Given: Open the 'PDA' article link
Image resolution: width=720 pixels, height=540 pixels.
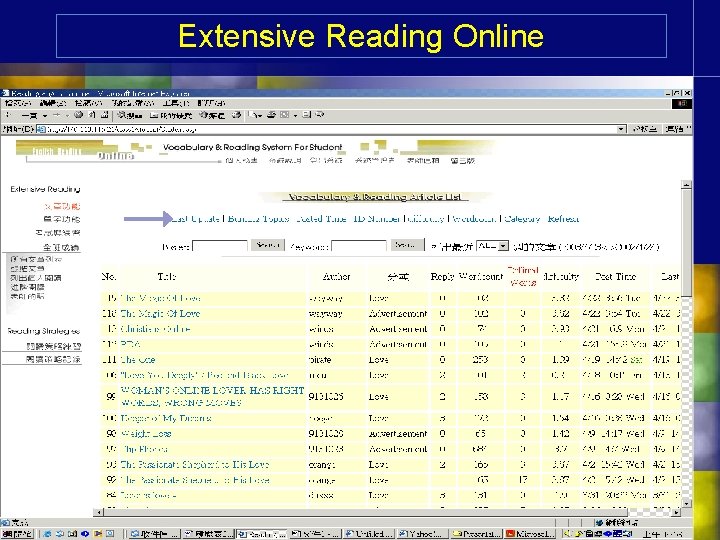Looking at the screenshot, I should pos(130,344).
